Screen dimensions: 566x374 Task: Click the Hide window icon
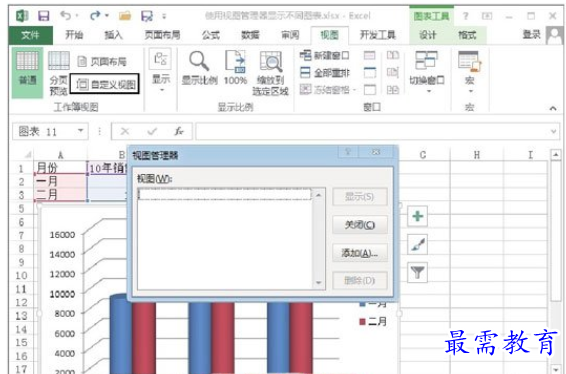[370, 73]
